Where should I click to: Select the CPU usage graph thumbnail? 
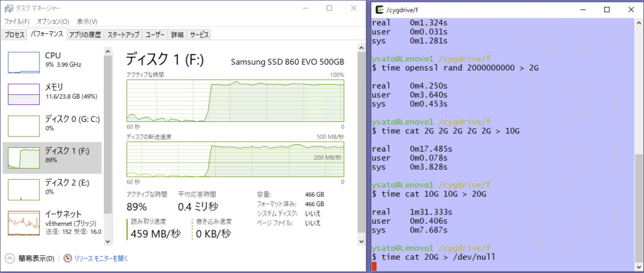23,60
